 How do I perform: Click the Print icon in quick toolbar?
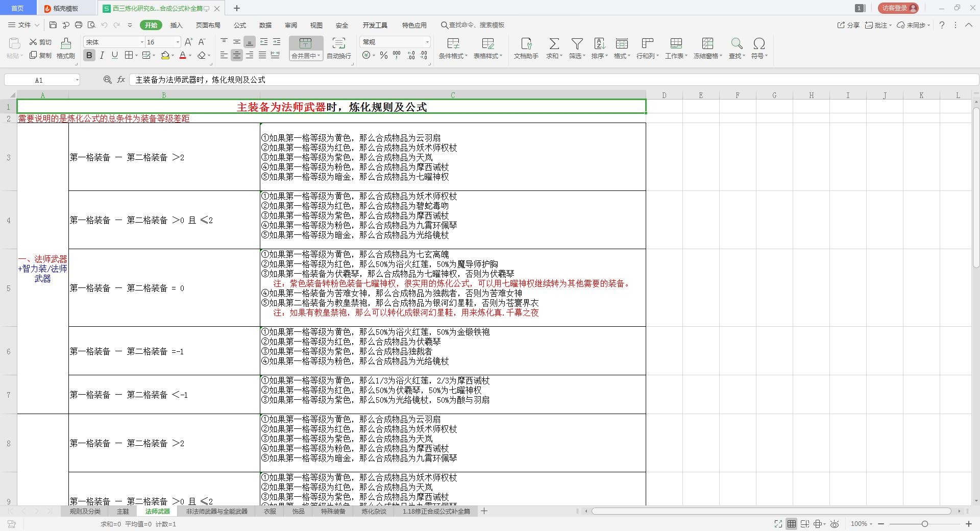(x=79, y=25)
